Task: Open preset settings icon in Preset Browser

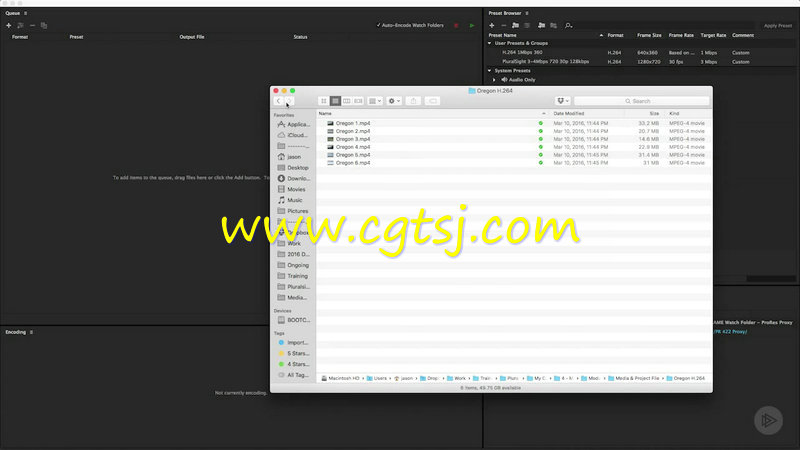Action: (527, 25)
